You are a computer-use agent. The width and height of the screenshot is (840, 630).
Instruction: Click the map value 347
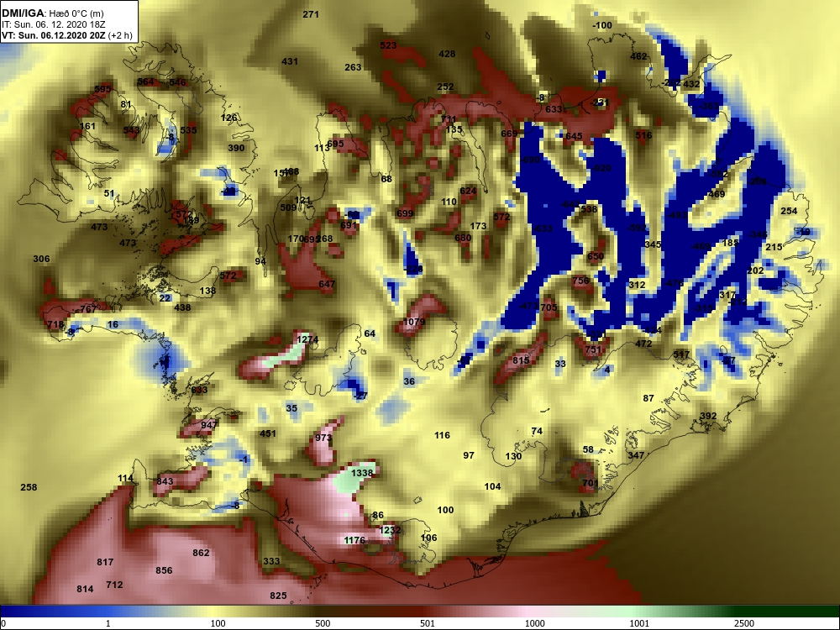(636, 455)
